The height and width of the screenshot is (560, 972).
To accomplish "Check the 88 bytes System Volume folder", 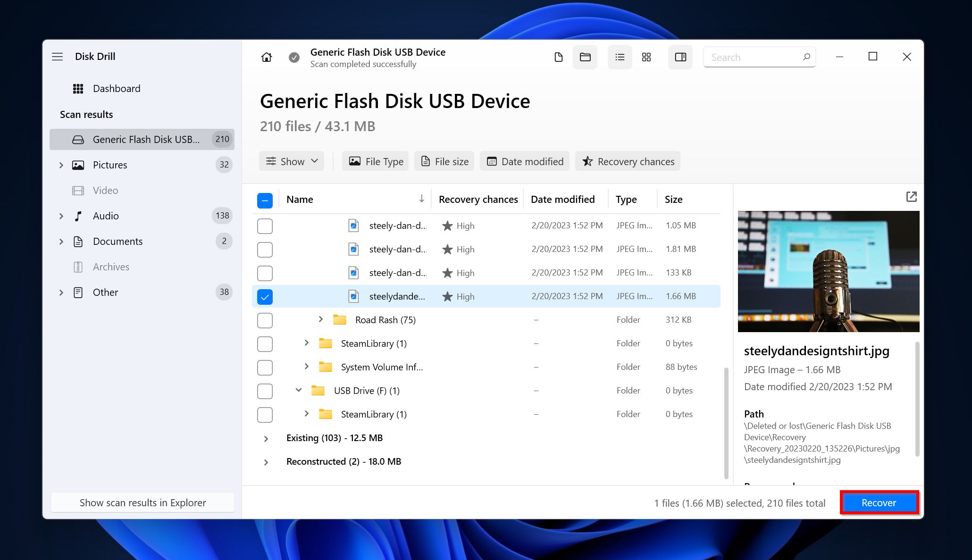I will 265,368.
